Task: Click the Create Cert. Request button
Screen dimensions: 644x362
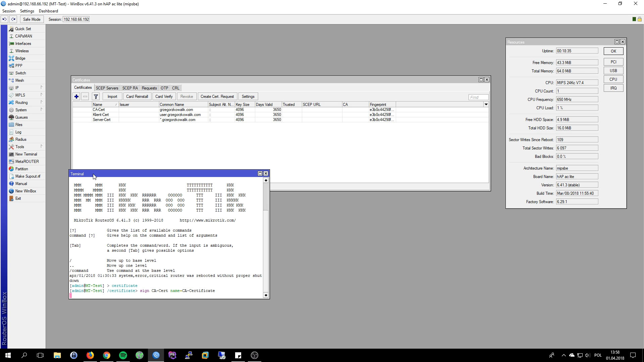Action: coord(217,97)
